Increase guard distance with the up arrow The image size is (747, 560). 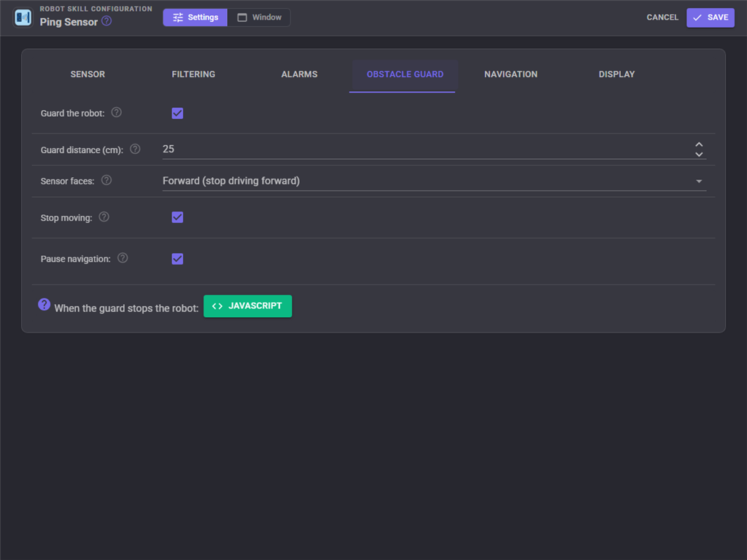click(x=699, y=144)
